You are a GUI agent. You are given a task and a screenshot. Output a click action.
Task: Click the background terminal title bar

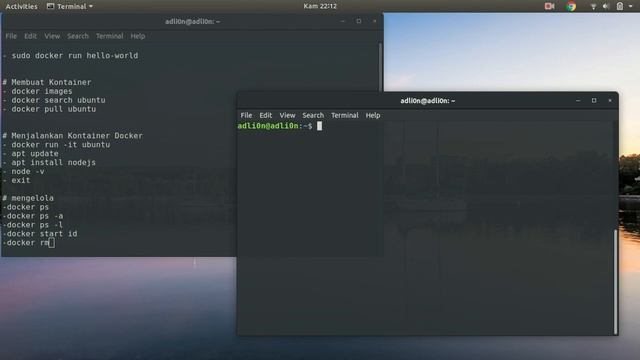(x=192, y=21)
